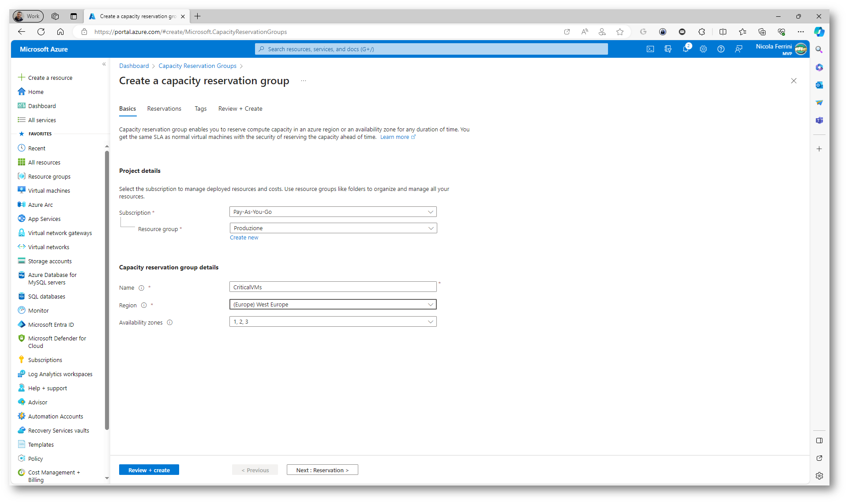Open Templates in sidebar

pos(41,444)
